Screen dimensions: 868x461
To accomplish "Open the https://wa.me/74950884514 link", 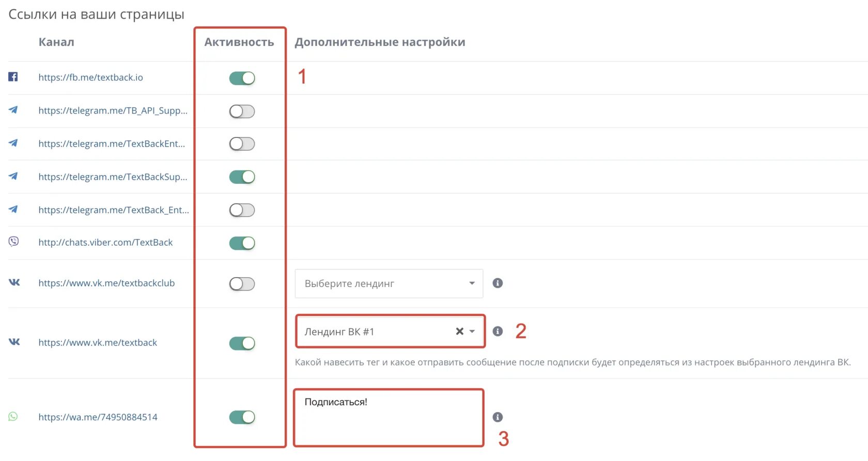I will (x=98, y=417).
